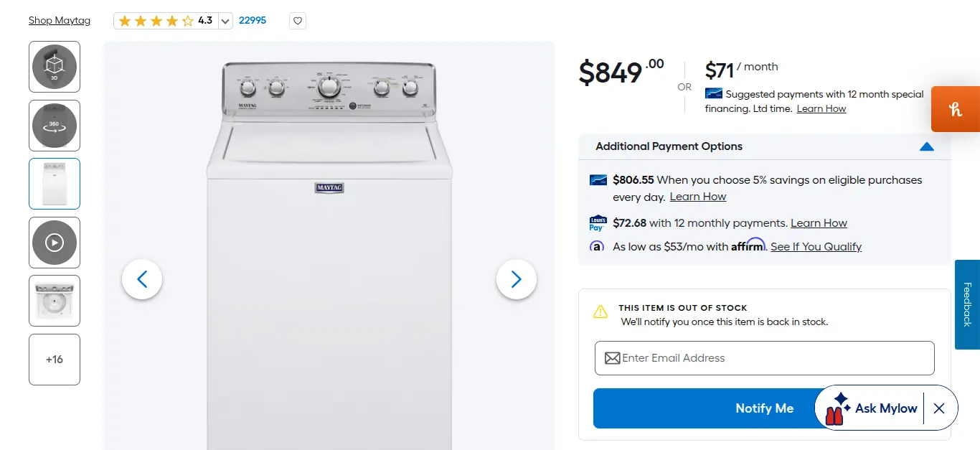Viewport: 980px width, 450px height.
Task: Open Ask Mylow assistant
Action: (x=871, y=408)
